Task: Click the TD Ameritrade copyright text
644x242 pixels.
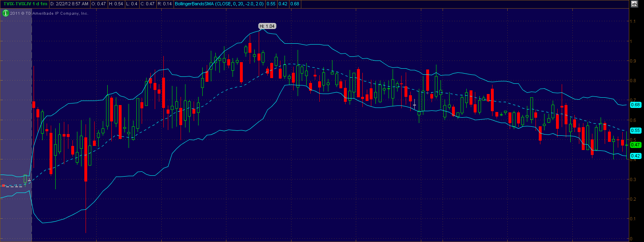Action: (49, 13)
